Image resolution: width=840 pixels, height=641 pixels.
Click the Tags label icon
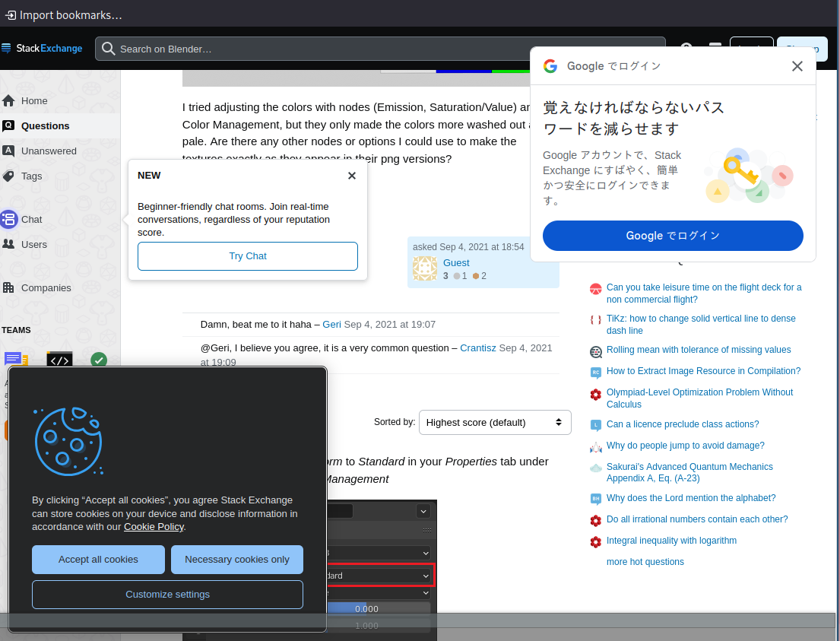[x=8, y=176]
